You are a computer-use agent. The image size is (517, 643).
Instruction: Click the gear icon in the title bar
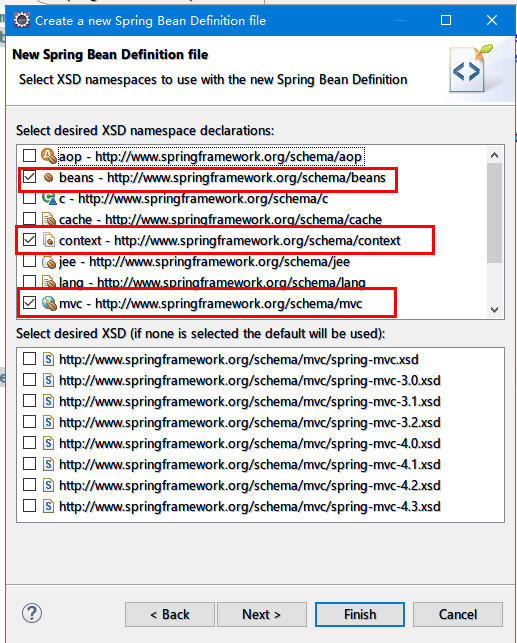click(21, 20)
